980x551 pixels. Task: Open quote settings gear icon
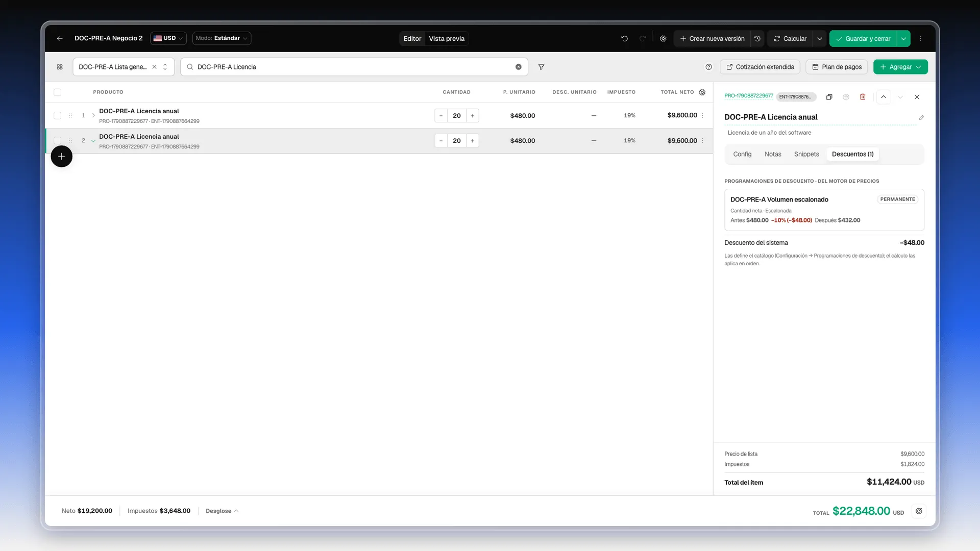pos(663,38)
